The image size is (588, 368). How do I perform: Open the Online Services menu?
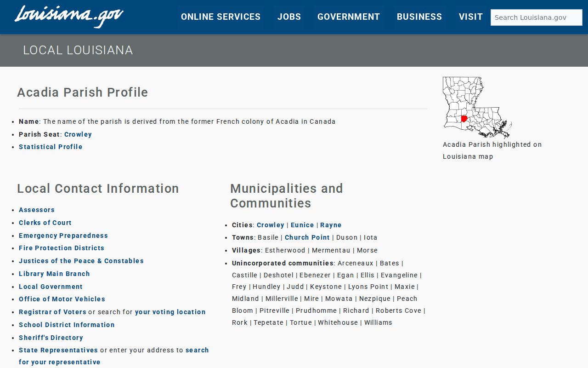220,17
